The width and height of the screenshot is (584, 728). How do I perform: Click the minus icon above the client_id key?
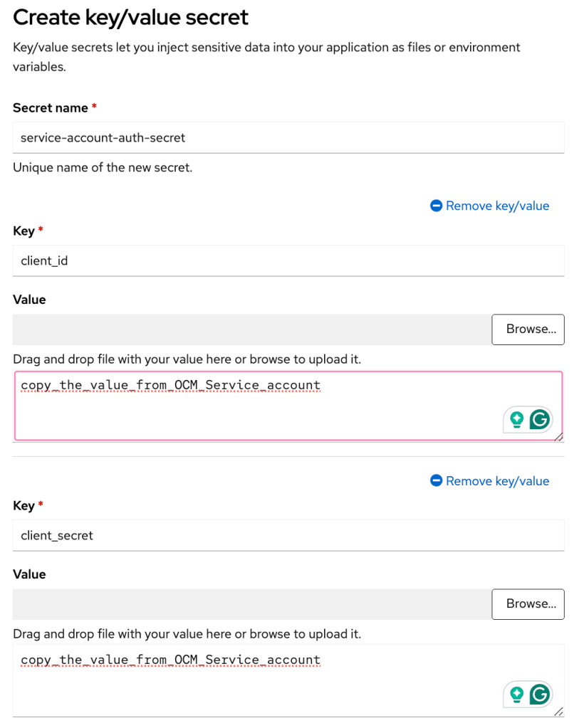(x=437, y=206)
